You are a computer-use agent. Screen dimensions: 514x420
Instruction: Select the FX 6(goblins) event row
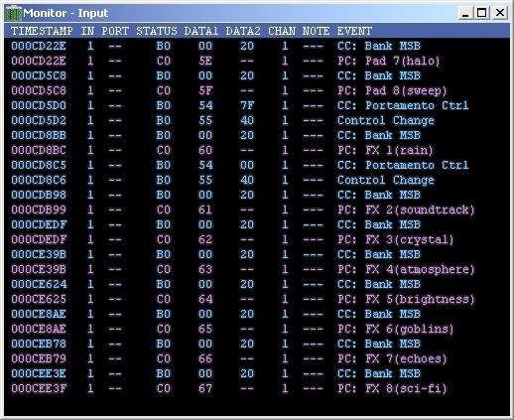coord(257,329)
